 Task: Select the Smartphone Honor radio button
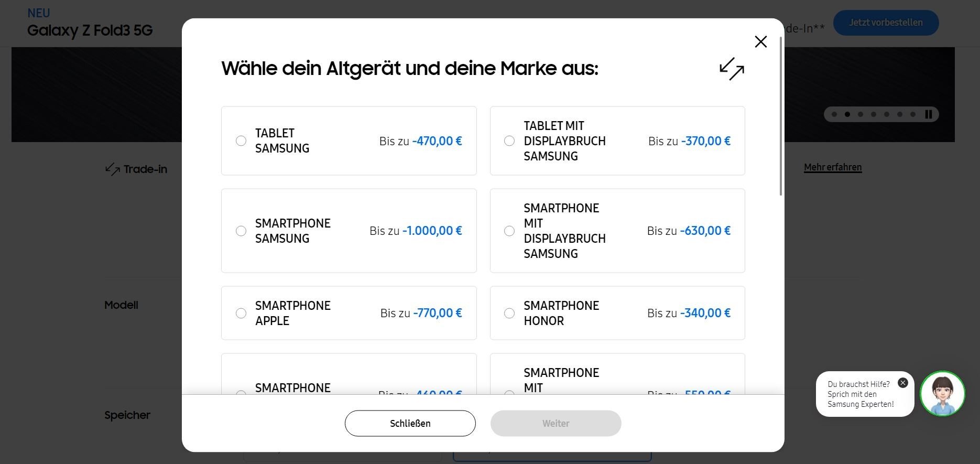click(x=509, y=313)
